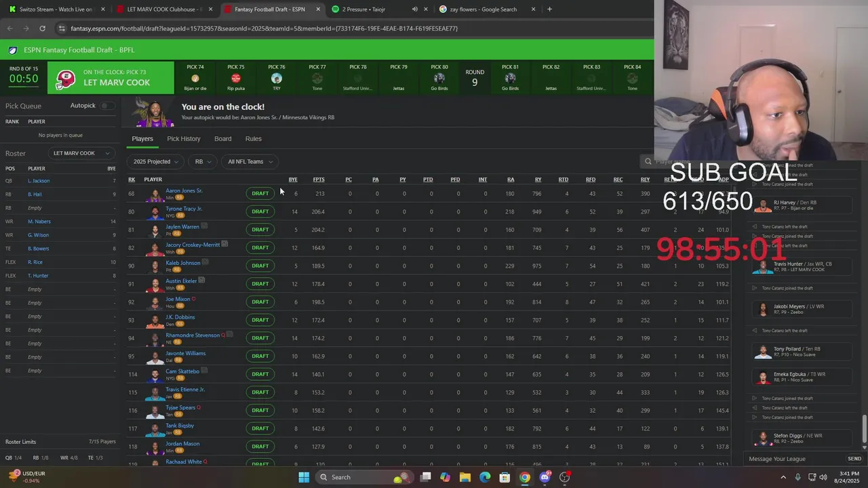Click Tyjae Spears' questionable injury icon

click(x=199, y=407)
